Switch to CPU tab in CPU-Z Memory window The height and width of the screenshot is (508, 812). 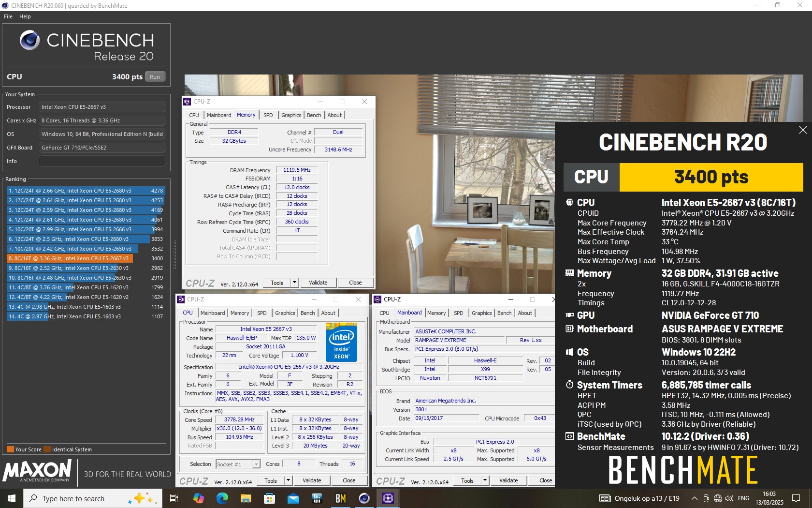pos(194,115)
